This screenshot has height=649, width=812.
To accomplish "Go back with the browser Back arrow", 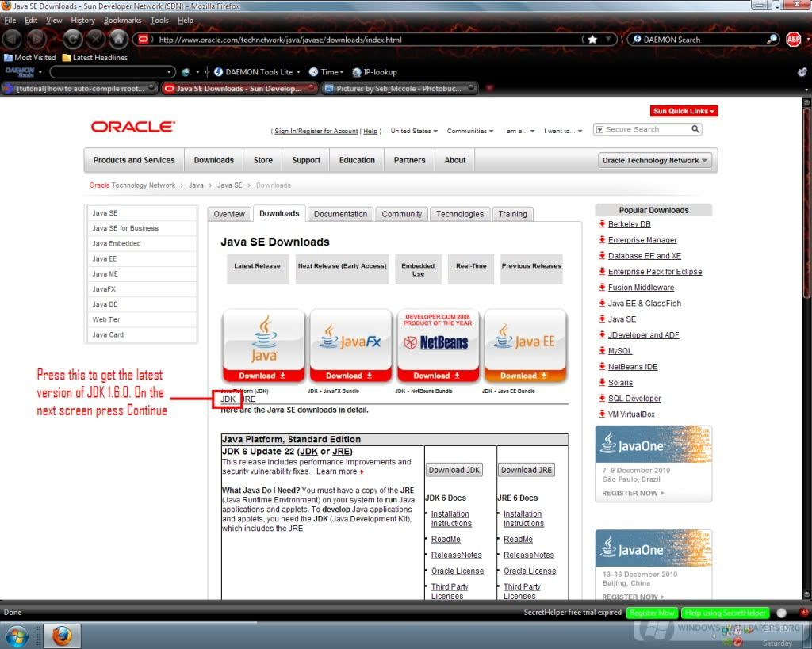I will point(13,39).
